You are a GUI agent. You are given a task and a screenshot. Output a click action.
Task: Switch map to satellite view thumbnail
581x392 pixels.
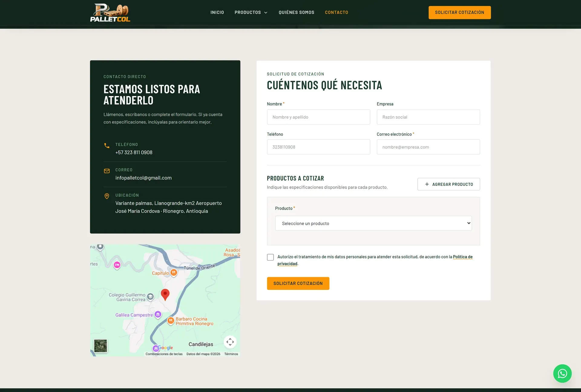(x=100, y=346)
